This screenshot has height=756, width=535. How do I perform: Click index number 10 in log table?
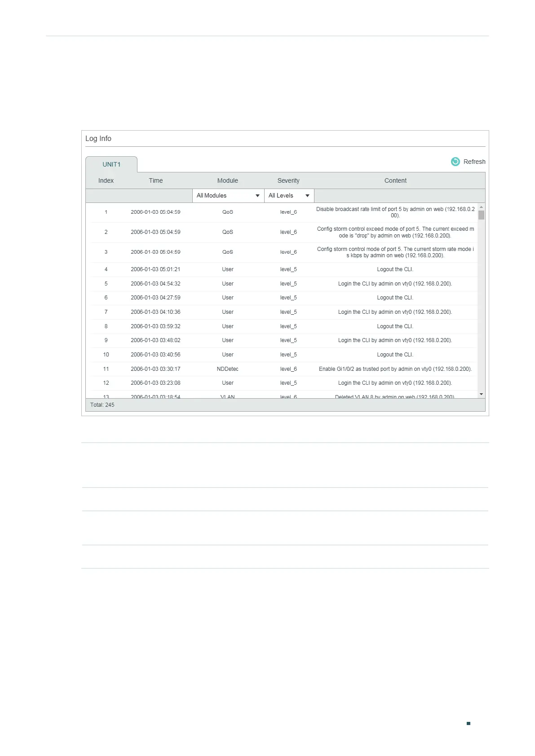(x=106, y=355)
